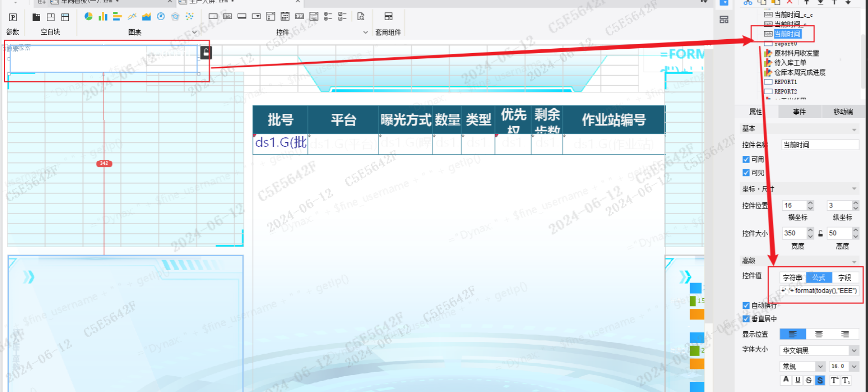Image resolution: width=868 pixels, height=392 pixels.
Task: Toggle the size aspect-ratio lock
Action: 821,233
